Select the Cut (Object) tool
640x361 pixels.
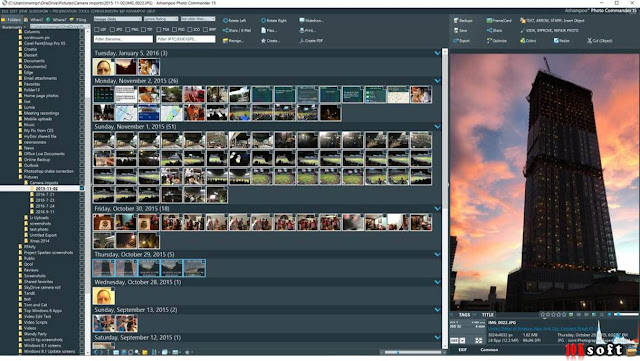tap(600, 41)
